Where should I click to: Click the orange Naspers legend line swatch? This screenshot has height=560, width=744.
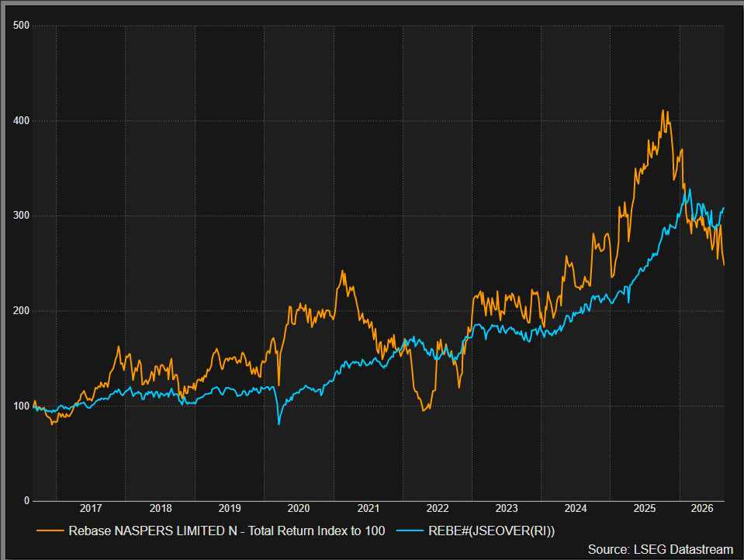(x=50, y=531)
